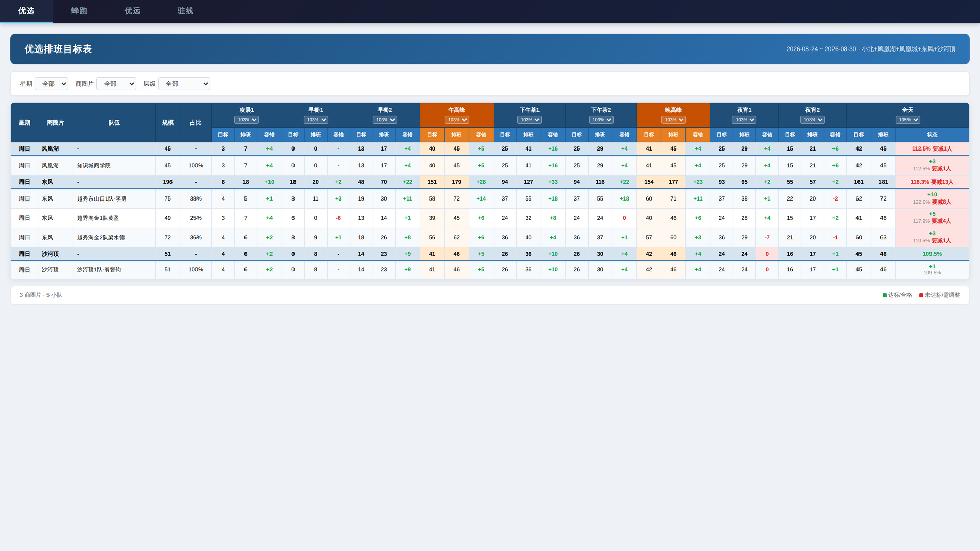The height and width of the screenshot is (551, 980).
Task: Click the 队伍 column header
Action: click(x=114, y=122)
